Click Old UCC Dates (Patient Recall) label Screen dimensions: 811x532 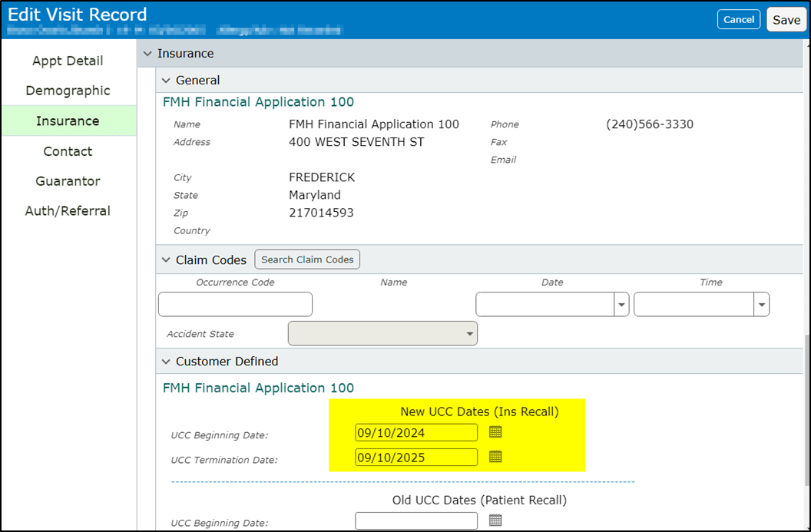tap(479, 501)
